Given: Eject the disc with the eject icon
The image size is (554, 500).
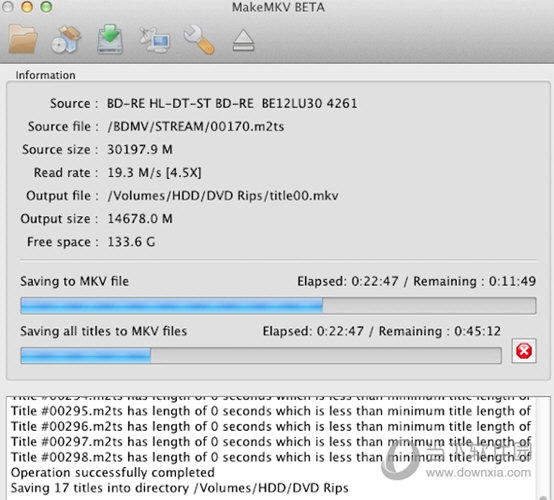Looking at the screenshot, I should pyautogui.click(x=243, y=41).
